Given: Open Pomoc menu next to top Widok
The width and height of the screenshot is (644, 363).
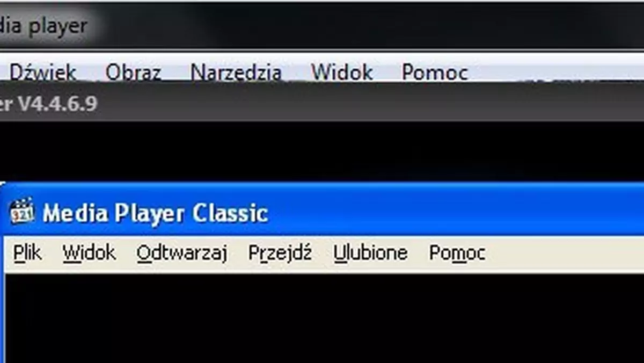Looking at the screenshot, I should 435,72.
